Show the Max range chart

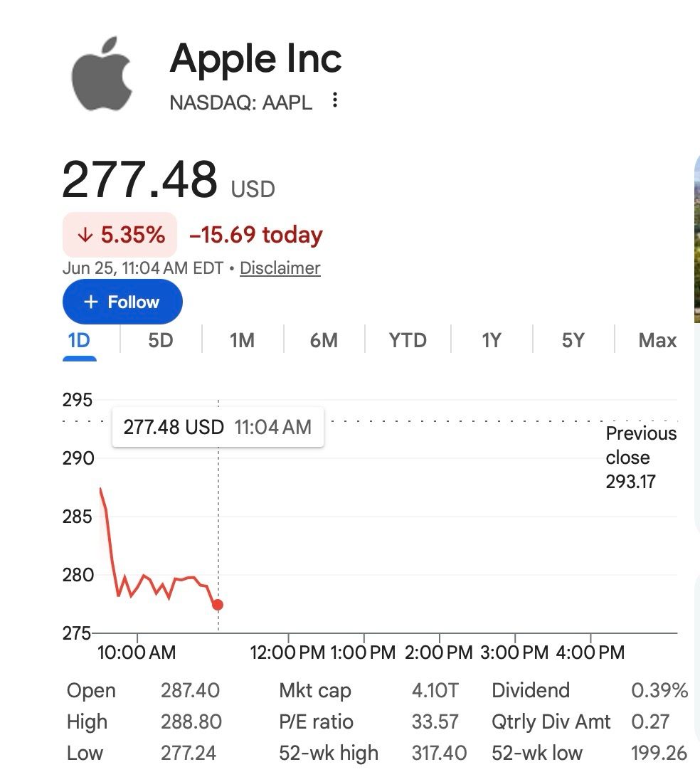[x=657, y=340]
